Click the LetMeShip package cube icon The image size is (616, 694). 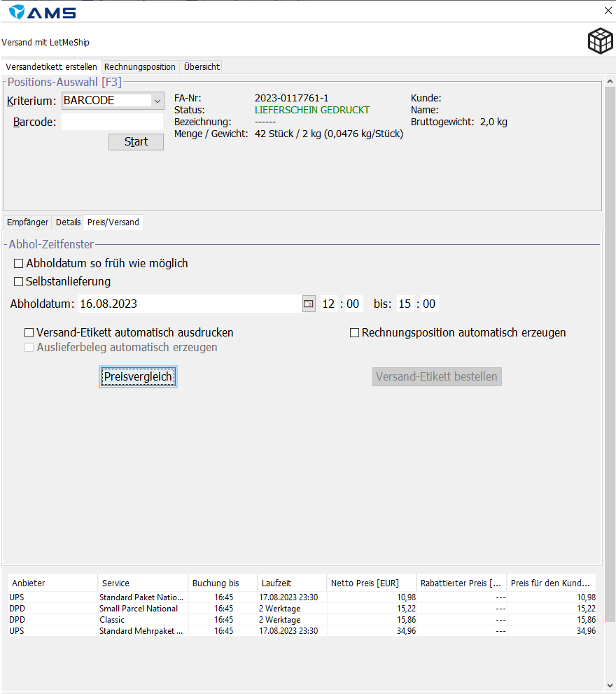pyautogui.click(x=600, y=41)
